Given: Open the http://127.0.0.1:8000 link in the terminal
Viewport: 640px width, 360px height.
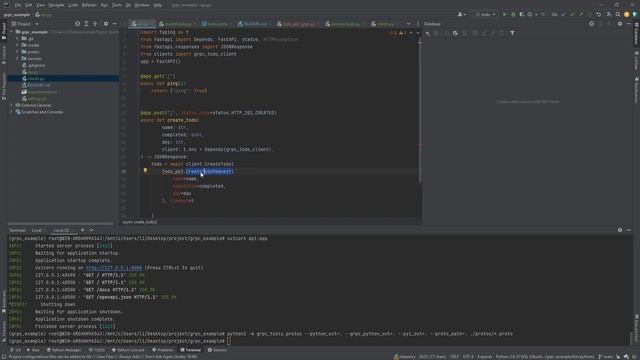Looking at the screenshot, I should [x=114, y=268].
